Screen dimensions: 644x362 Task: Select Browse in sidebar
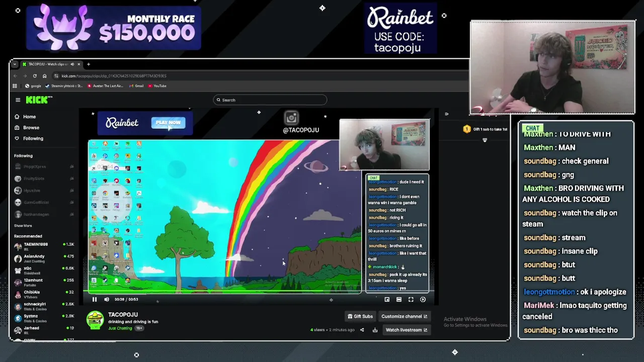(x=27, y=128)
